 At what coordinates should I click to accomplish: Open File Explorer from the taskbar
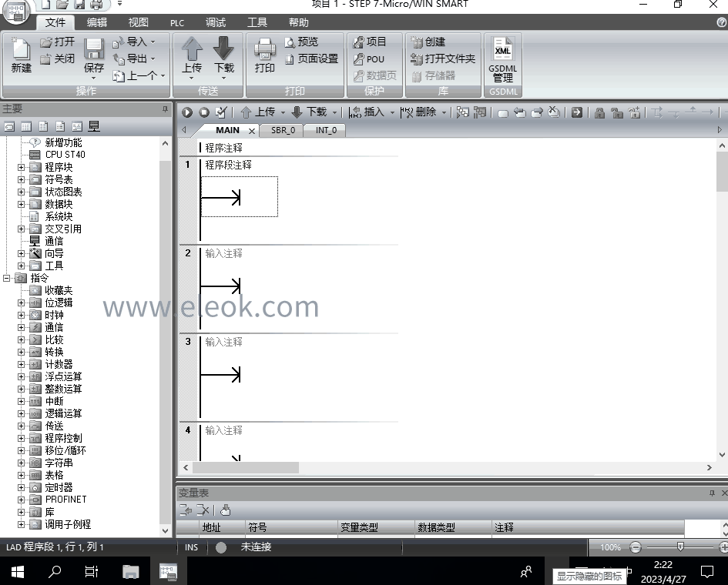coord(130,572)
